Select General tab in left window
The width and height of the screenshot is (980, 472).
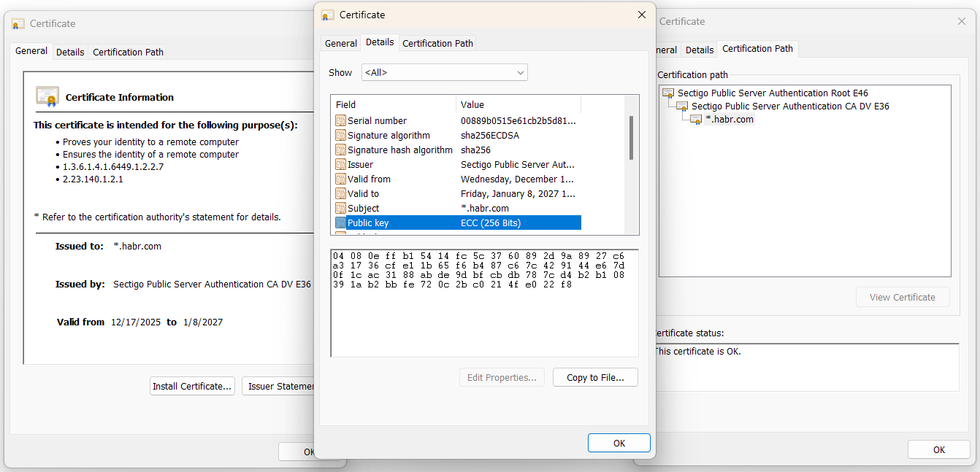pos(31,51)
